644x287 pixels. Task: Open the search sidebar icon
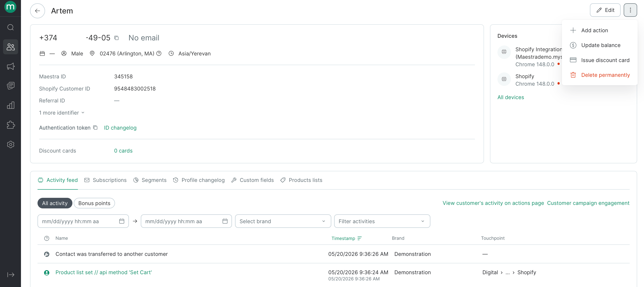pos(10,27)
